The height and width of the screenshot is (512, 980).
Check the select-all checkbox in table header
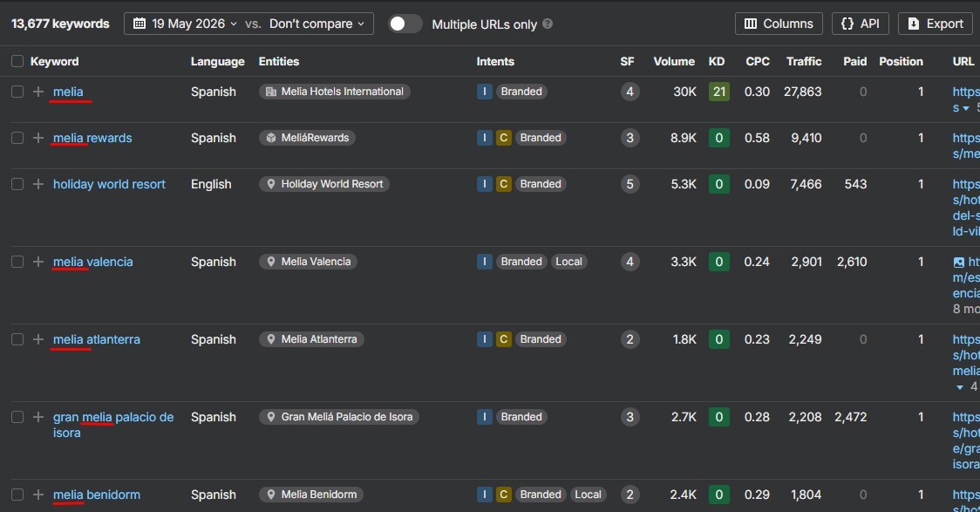click(x=17, y=61)
